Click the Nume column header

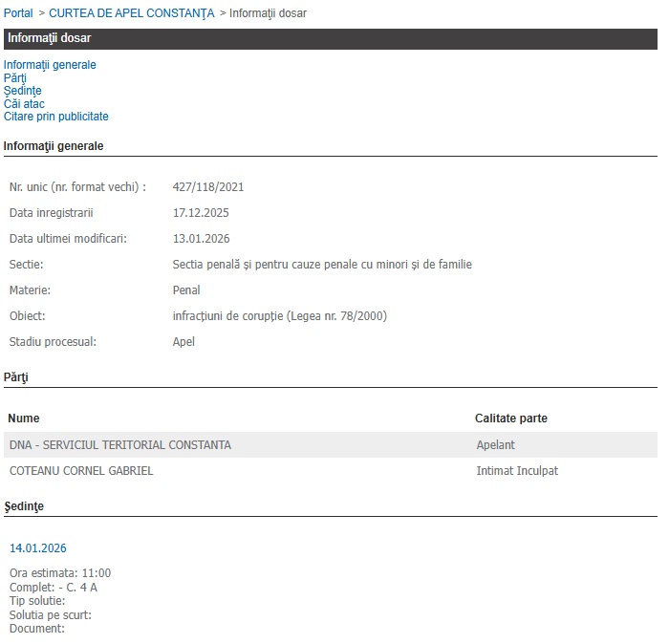(24, 419)
